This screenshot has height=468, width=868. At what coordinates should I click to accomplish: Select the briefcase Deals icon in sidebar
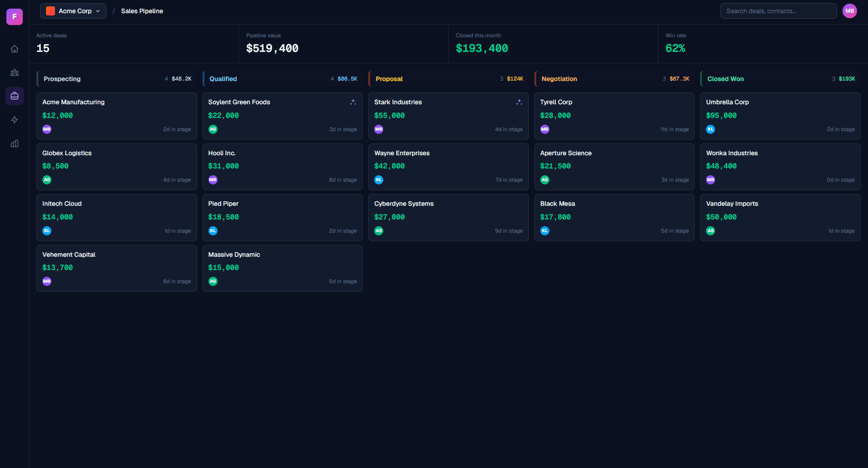pyautogui.click(x=15, y=96)
